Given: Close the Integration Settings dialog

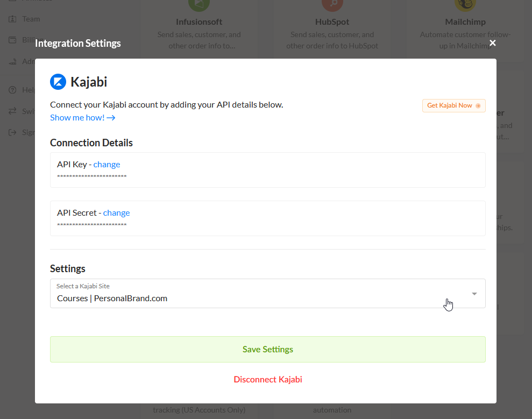Looking at the screenshot, I should [x=493, y=43].
